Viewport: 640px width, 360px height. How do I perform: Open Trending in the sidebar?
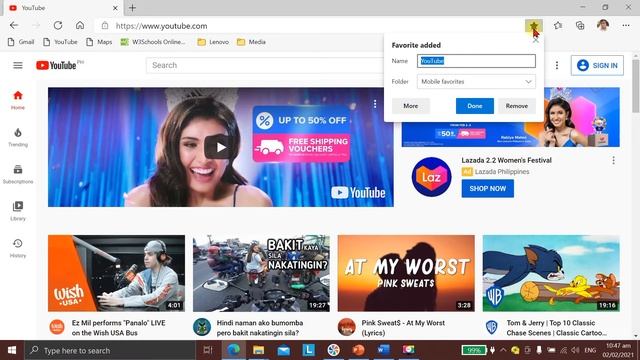(18, 137)
